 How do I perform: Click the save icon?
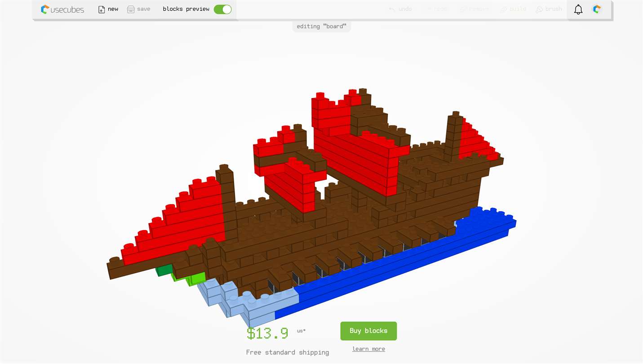131,9
